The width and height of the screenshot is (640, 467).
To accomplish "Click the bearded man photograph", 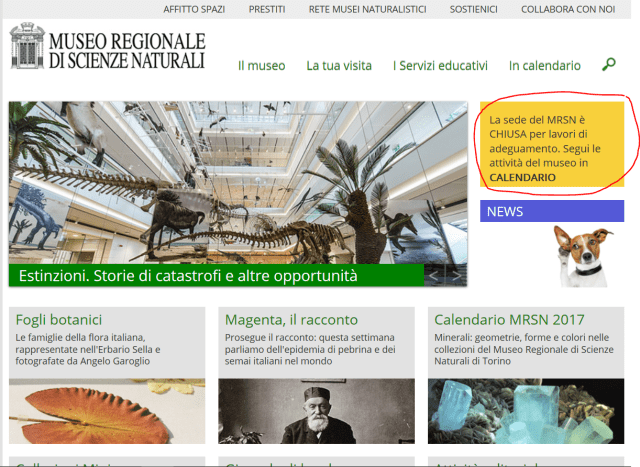I will (316, 411).
